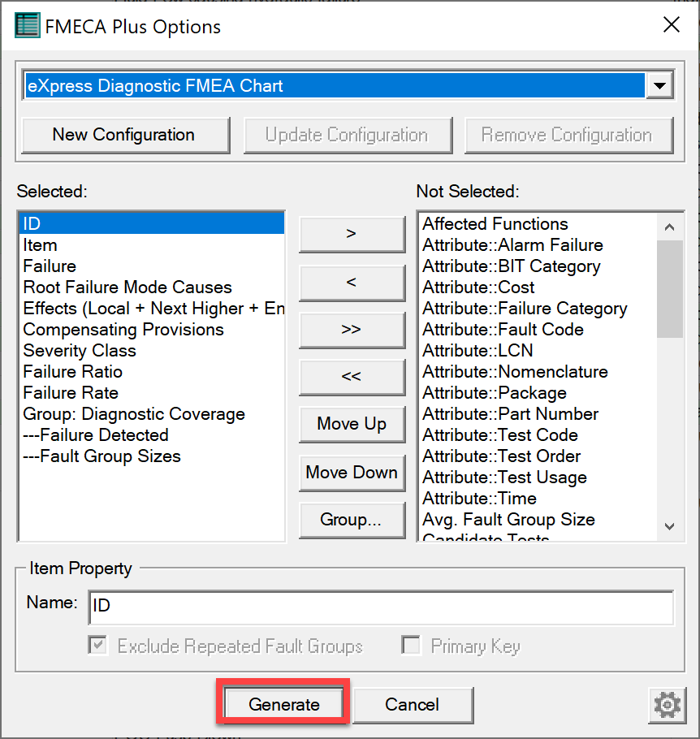This screenshot has width=700, height=739.
Task: Select ID in the Selected list
Action: (x=152, y=223)
